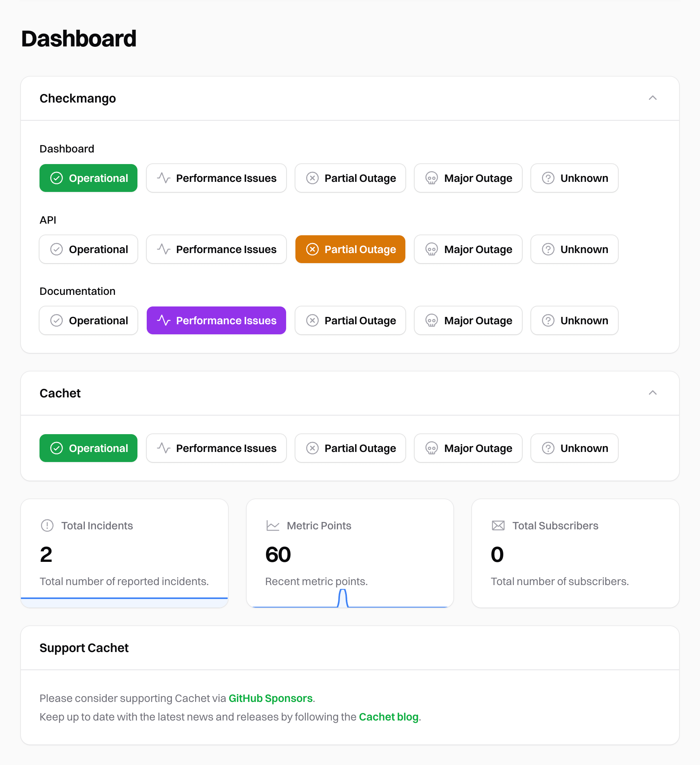Open the GitHub Sponsors link
The height and width of the screenshot is (765, 700).
point(271,698)
